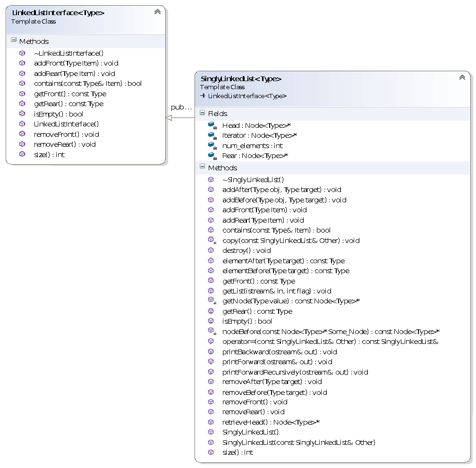Select the elementBefore(Type target) method
The width and height of the screenshot is (476, 468).
[286, 271]
